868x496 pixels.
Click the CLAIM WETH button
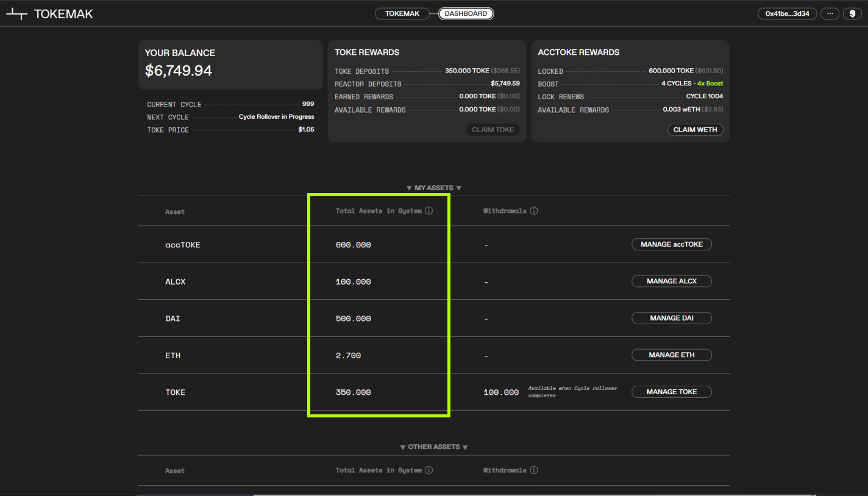pos(695,130)
